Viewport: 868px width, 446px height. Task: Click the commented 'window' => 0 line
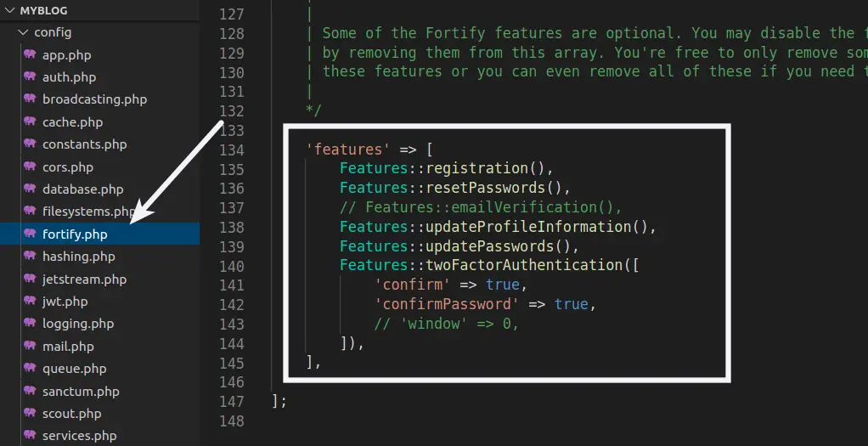(x=446, y=324)
